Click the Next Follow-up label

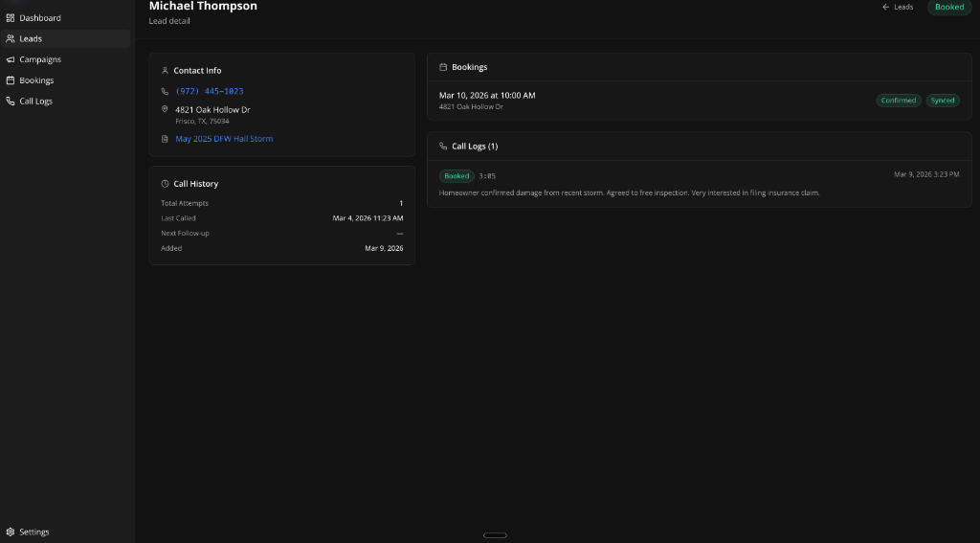[x=185, y=234]
